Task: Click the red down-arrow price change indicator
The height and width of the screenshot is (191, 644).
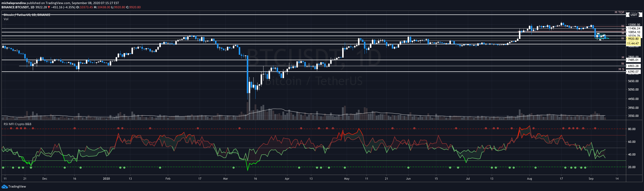Action: tap(49, 7)
